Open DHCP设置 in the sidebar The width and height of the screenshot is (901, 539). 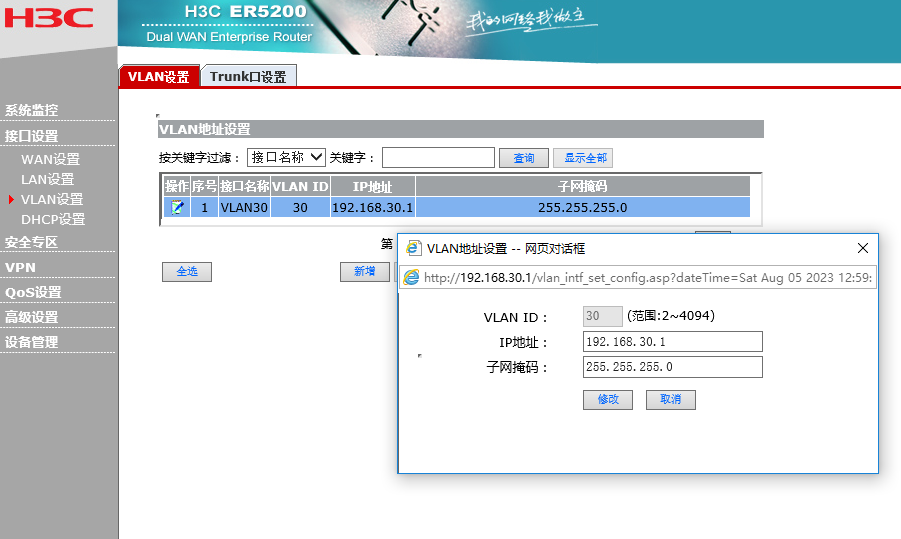[53, 220]
